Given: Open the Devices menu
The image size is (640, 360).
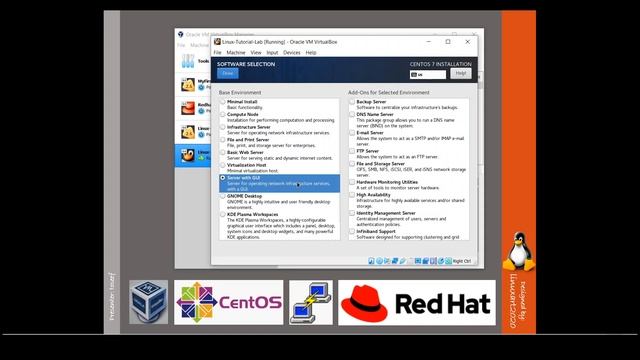Looking at the screenshot, I should click(x=291, y=53).
